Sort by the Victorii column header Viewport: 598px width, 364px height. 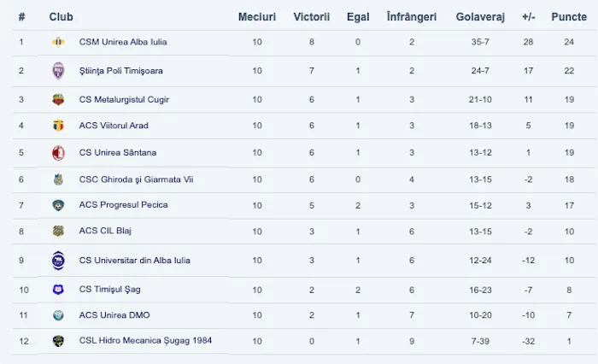coord(312,16)
